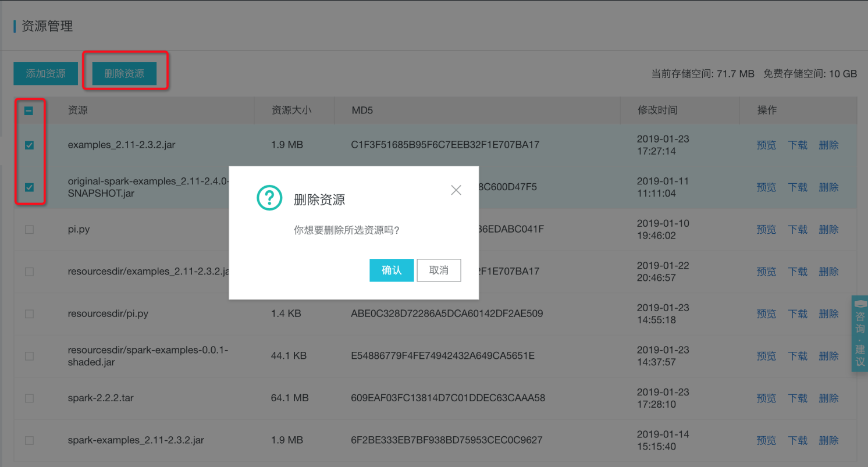Click 下载 for resourcesdir/examples_2.11-2.3.2.jar

pos(798,272)
